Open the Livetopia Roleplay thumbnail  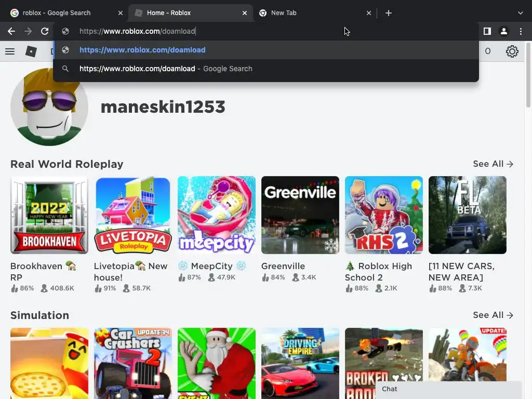(x=133, y=215)
